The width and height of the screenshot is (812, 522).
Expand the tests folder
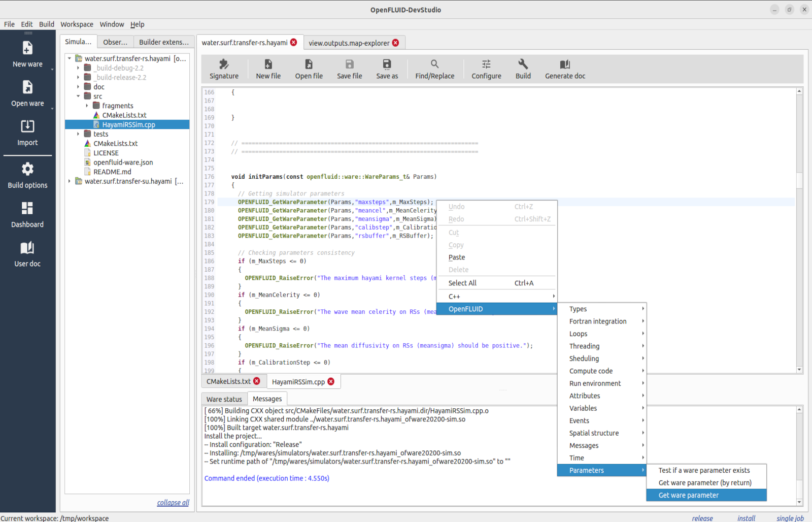(78, 134)
